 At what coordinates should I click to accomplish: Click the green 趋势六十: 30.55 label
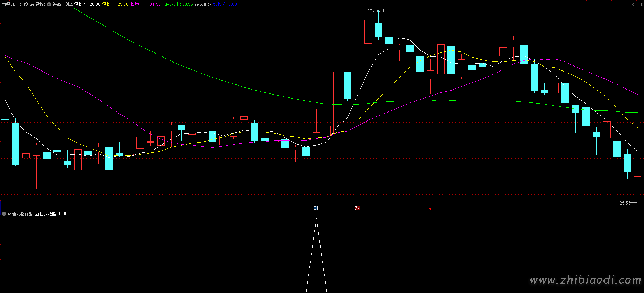click(x=178, y=4)
